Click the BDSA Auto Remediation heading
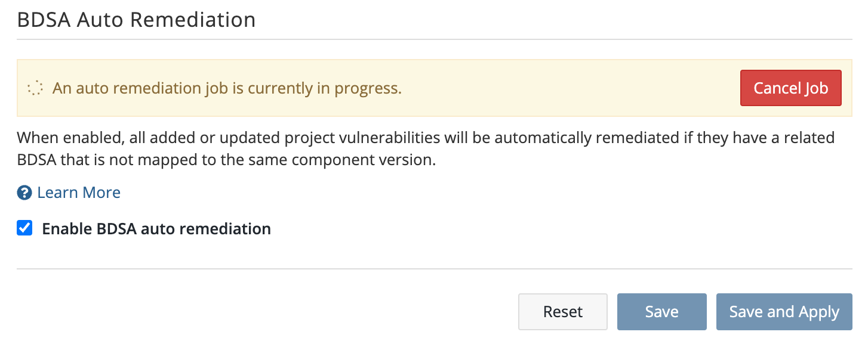This screenshot has width=868, height=341. pyautogui.click(x=136, y=20)
